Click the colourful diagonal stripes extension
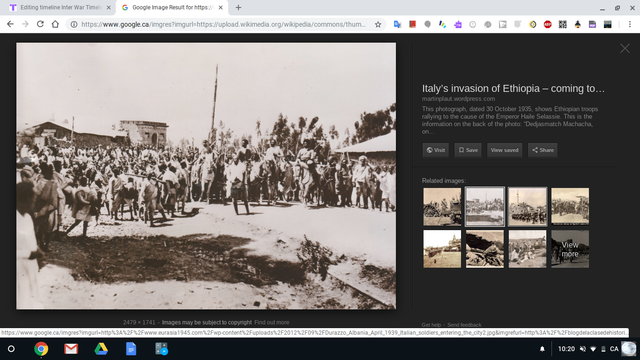This screenshot has height=360, width=640. 442,24
